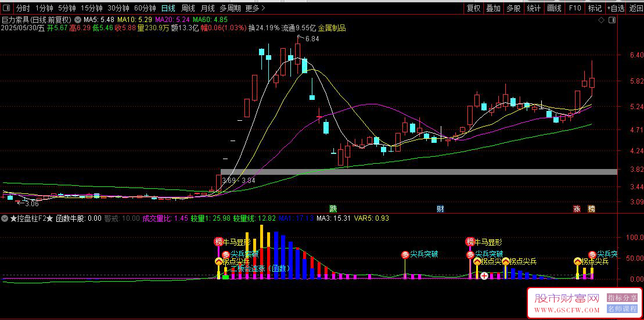Switch to 周线 weekly tab
Viewport: 644px width, 320px height.
188,8
